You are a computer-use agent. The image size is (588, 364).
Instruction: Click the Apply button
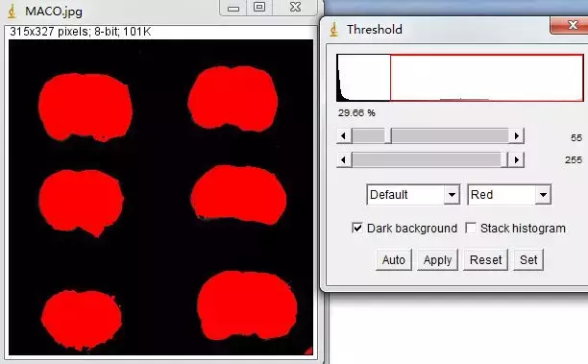point(437,259)
